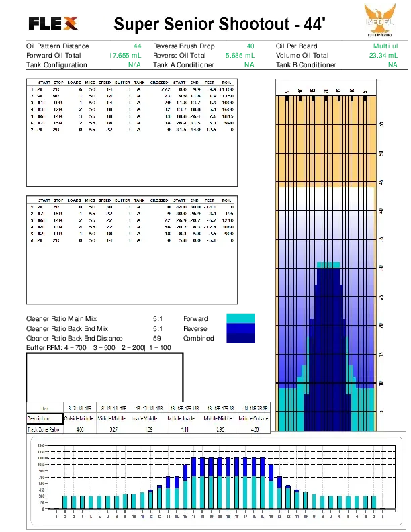Select the Track Zone Ratio value 1.11
Screen dimensions: 411x532
point(185,429)
